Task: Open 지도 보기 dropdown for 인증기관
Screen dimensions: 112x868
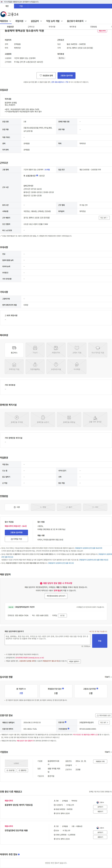Action: click(x=104, y=722)
